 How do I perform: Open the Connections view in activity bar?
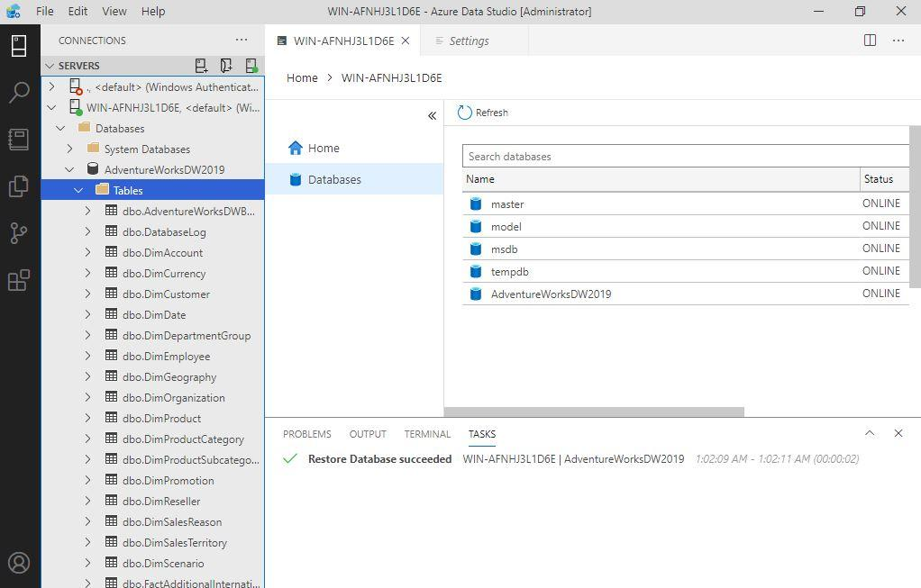19,46
